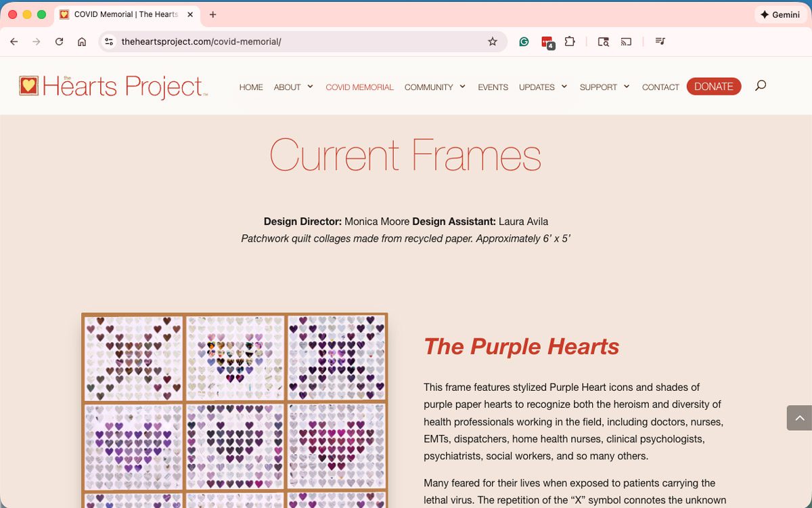
Task: Click the Cast icon in the toolbar
Action: (x=626, y=41)
